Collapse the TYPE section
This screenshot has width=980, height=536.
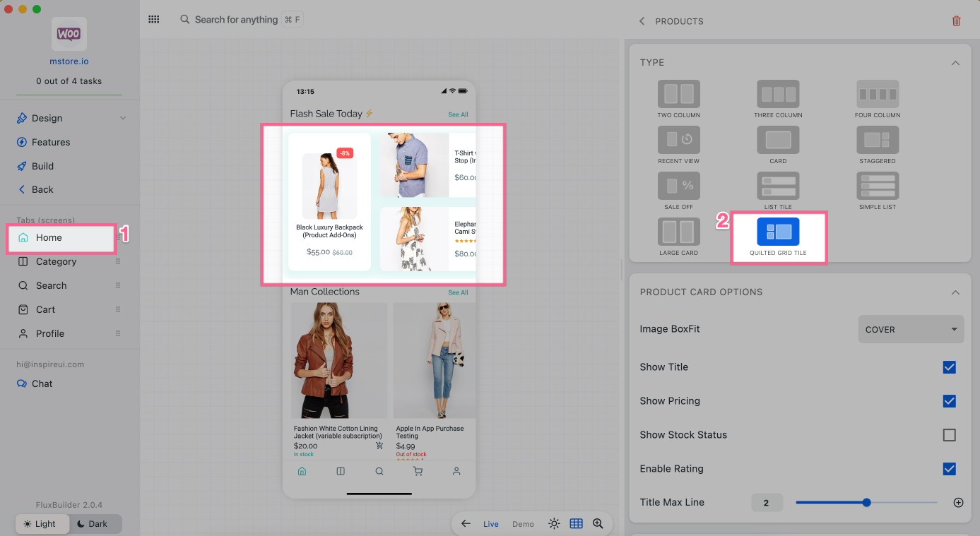[955, 63]
